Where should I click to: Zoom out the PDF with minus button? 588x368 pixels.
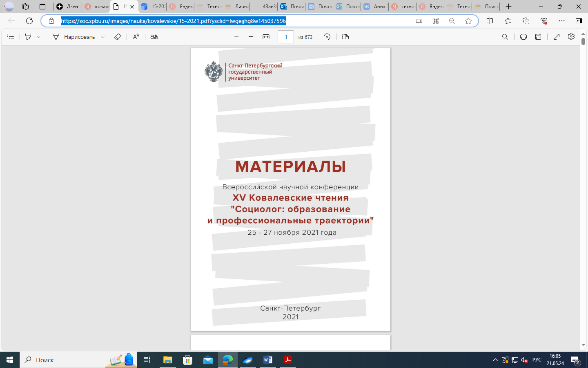pyautogui.click(x=236, y=37)
